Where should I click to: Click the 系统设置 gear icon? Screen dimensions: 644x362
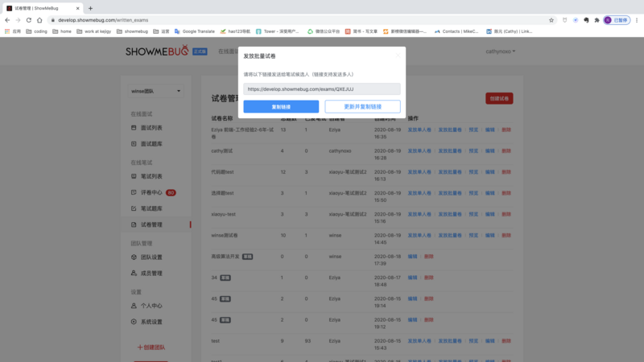point(134,322)
